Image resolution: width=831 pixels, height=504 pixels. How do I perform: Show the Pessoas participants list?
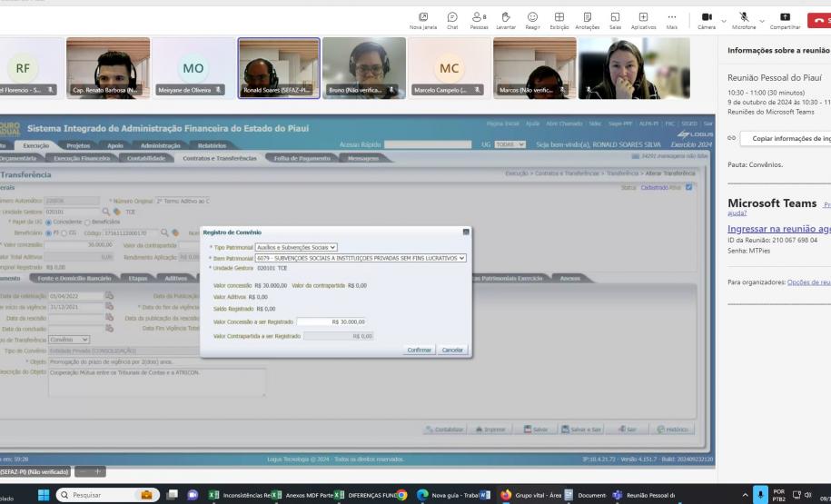pos(478,19)
